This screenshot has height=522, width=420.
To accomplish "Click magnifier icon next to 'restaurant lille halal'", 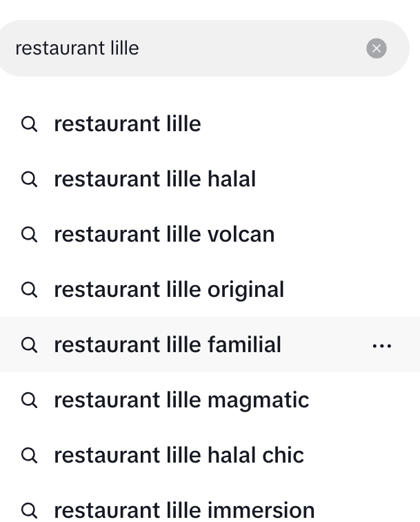I will (29, 180).
